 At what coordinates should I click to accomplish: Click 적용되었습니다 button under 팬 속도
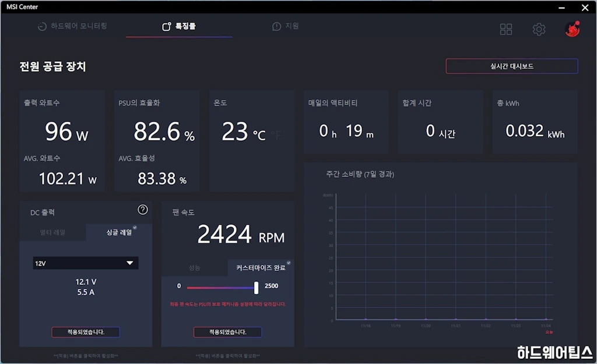pos(228,332)
